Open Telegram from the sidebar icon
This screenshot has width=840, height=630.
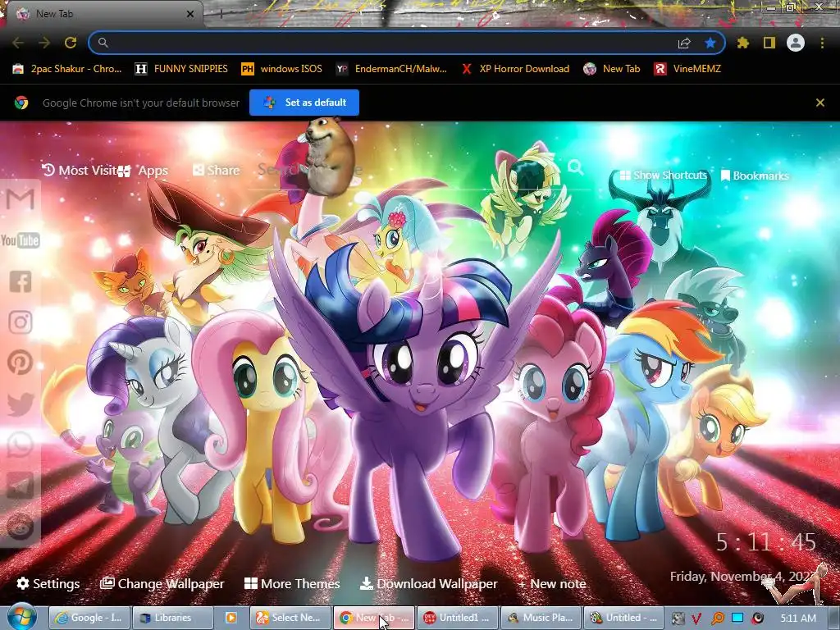click(x=21, y=486)
